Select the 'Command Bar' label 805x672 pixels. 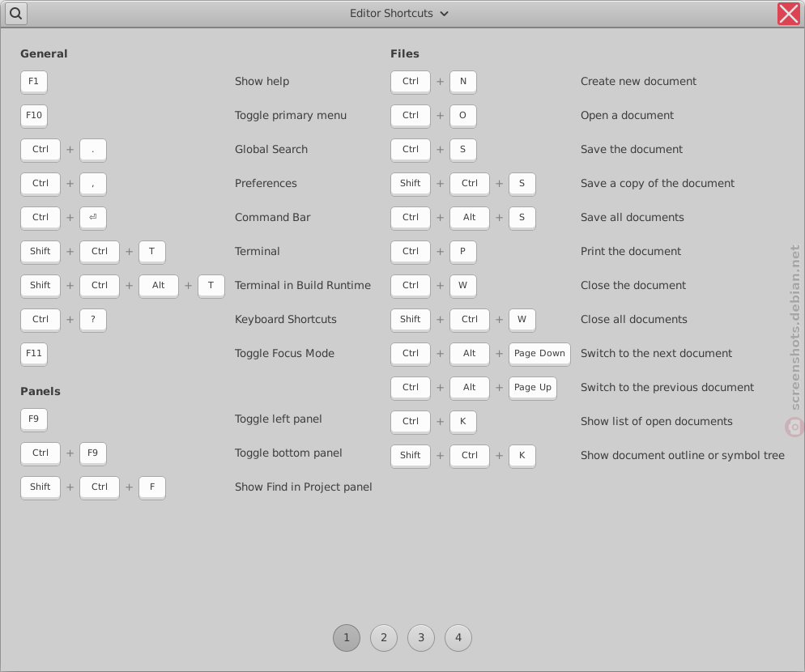(x=273, y=217)
